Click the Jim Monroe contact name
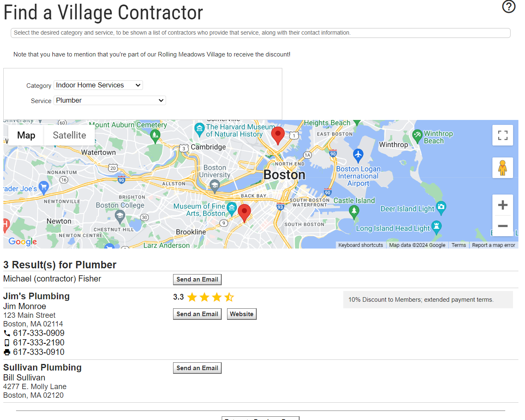Viewport: 525px width, 420px height. point(25,306)
